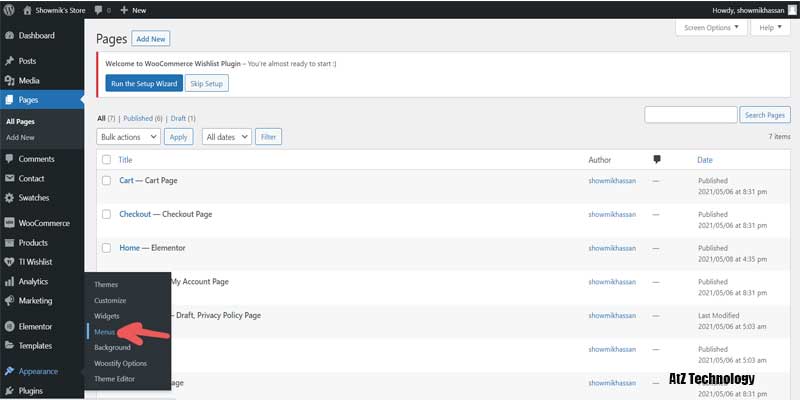
Task: Click the Elementor icon in sidebar
Action: [x=9, y=326]
